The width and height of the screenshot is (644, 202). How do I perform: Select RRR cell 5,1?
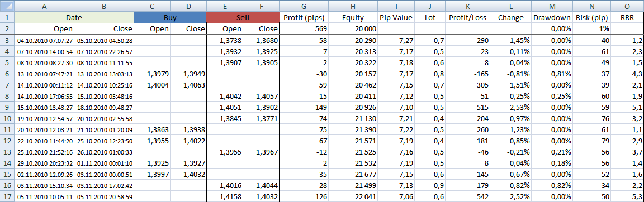[628, 107]
